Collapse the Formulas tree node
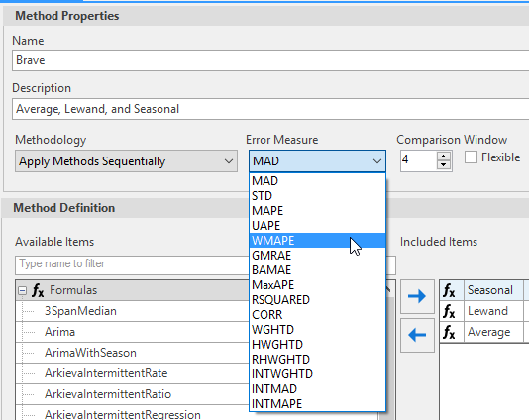This screenshot has height=420, width=529. (22, 290)
